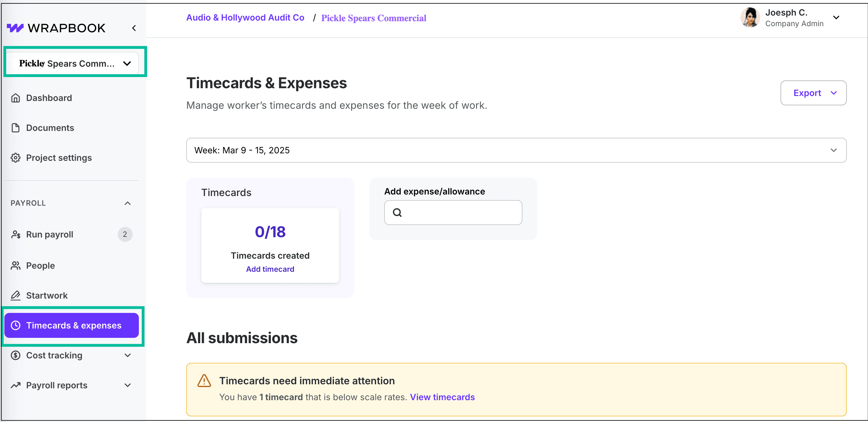
Task: Click the warning triangle alert icon
Action: pyautogui.click(x=204, y=381)
